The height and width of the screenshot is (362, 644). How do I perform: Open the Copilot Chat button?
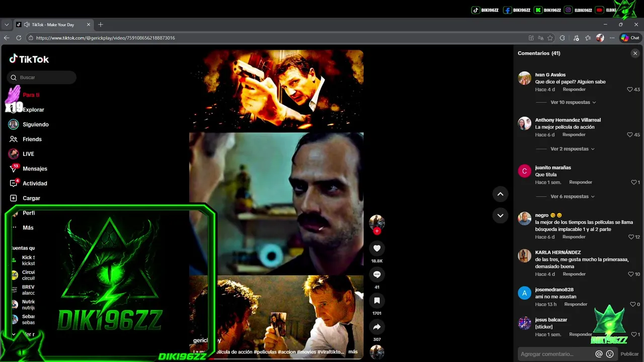point(630,38)
